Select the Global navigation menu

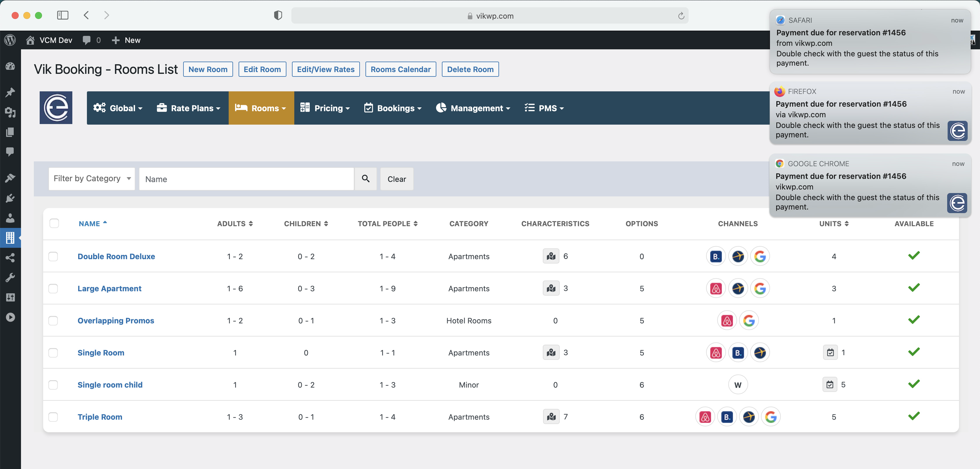(118, 108)
